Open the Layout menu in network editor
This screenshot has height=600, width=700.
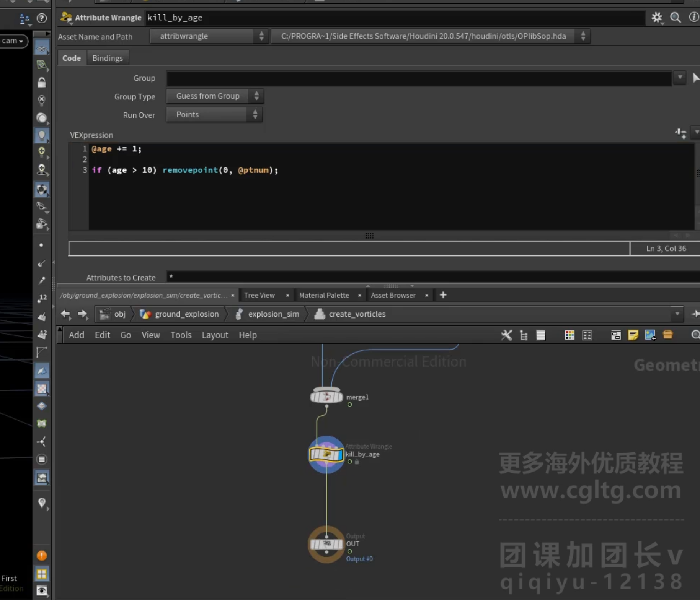215,335
